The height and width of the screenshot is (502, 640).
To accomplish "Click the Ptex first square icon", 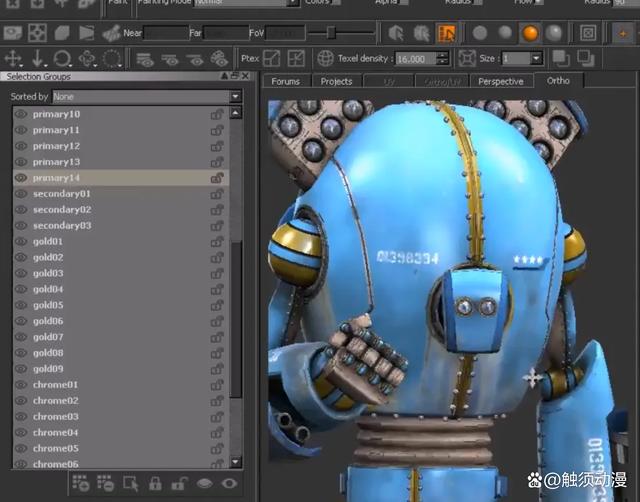I will [x=272, y=59].
